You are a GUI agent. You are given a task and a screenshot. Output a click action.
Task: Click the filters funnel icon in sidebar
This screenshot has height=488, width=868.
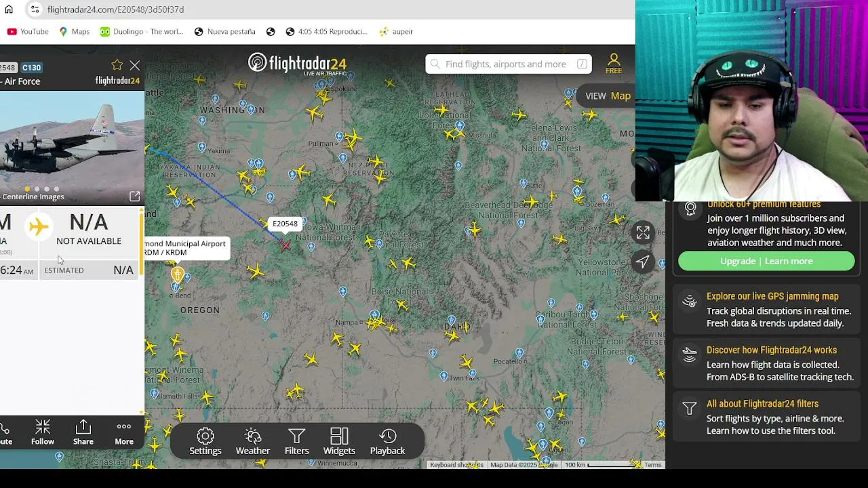click(690, 408)
